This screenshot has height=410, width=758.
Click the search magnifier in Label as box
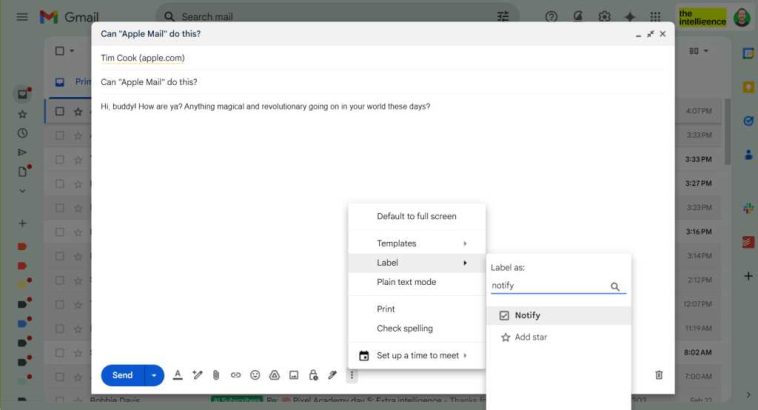615,287
